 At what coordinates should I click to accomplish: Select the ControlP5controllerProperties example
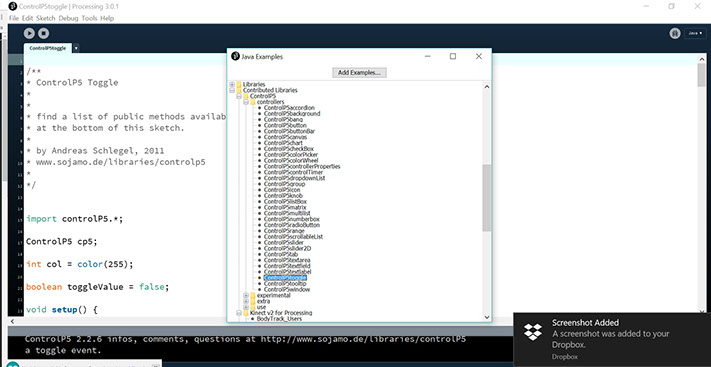pyautogui.click(x=302, y=166)
